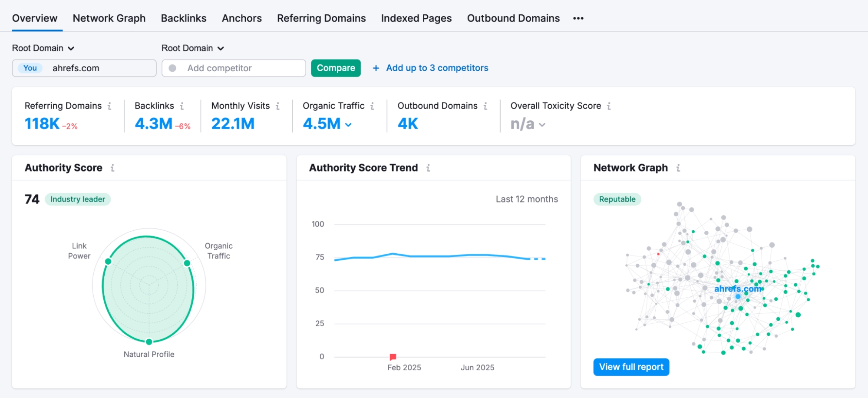Screen dimensions: 868x398
Task: Open View full report for Network Graph
Action: (631, 367)
